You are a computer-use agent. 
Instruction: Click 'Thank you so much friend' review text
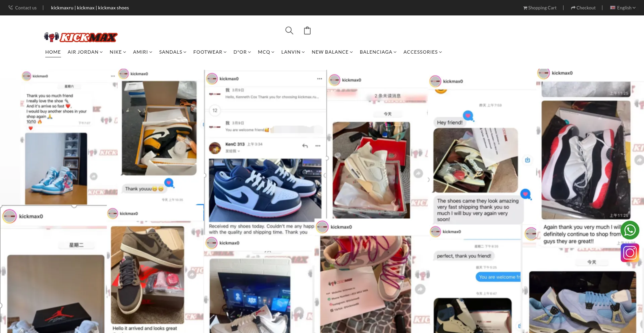(x=56, y=109)
